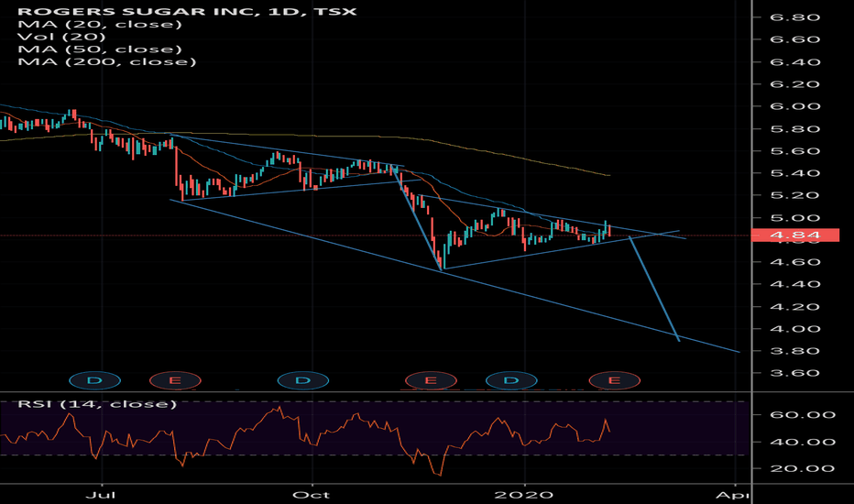The width and height of the screenshot is (854, 504).
Task: Click the 4.00 price axis label
Action: tap(794, 329)
